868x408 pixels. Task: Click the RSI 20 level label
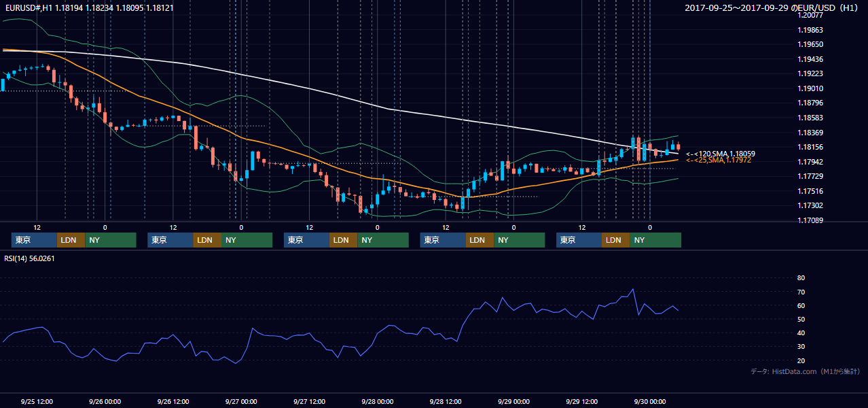(801, 360)
